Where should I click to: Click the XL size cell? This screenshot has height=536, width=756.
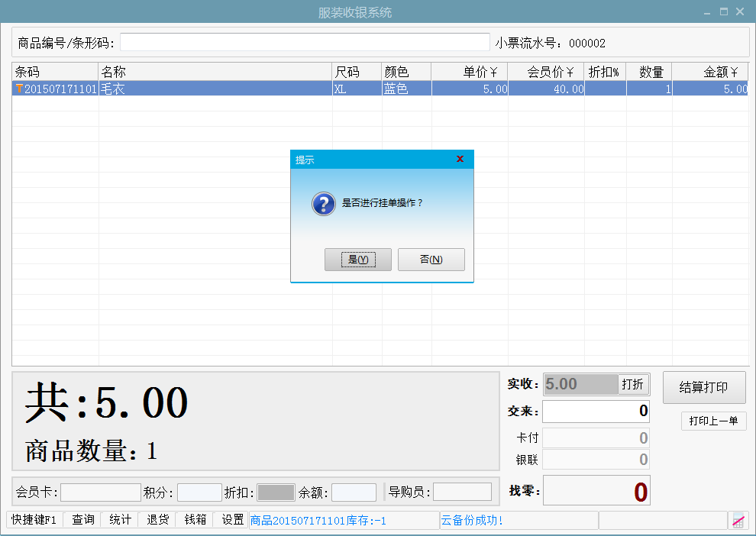coord(357,89)
